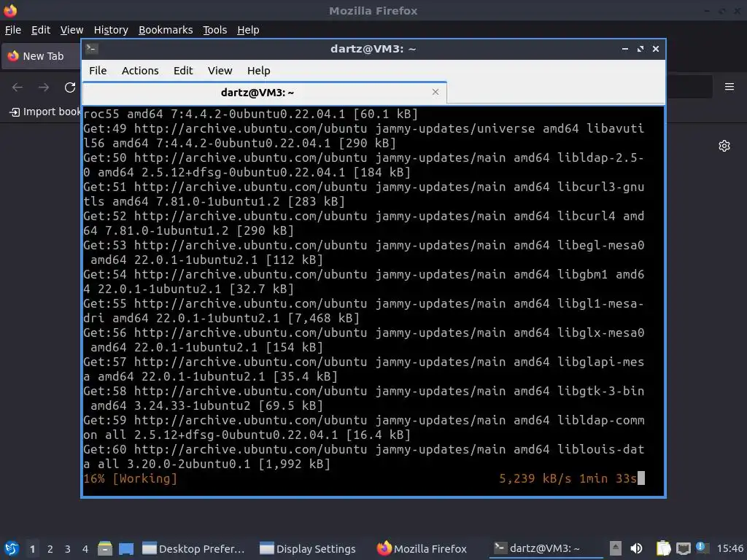Click the 15:46 clock in taskbar
The image size is (747, 560).
pos(729,548)
